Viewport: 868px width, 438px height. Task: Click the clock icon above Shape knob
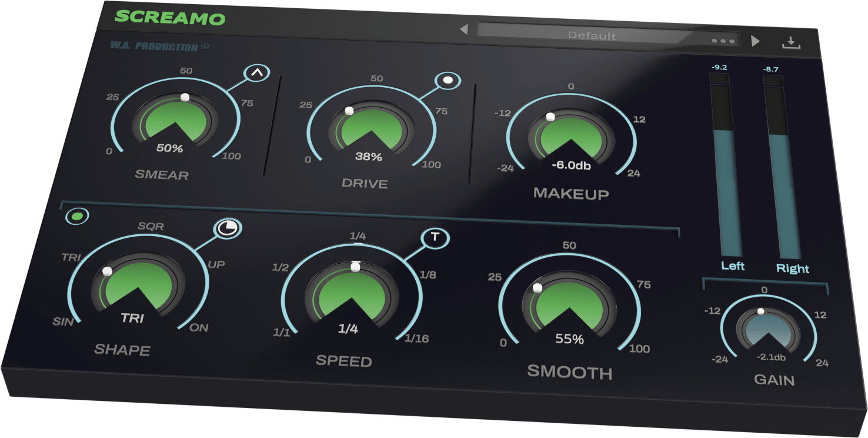pyautogui.click(x=228, y=229)
